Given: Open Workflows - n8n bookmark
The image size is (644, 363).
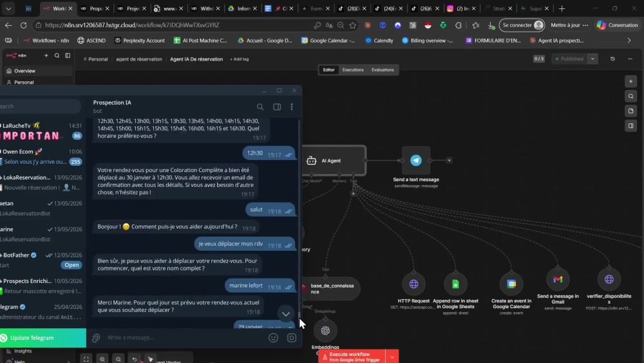Looking at the screenshot, I should (46, 40).
